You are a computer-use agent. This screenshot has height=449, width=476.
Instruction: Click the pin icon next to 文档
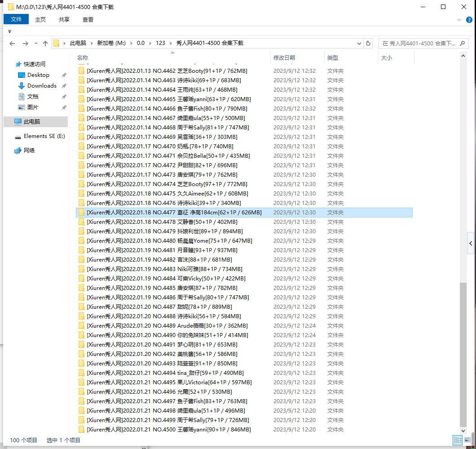[x=64, y=97]
